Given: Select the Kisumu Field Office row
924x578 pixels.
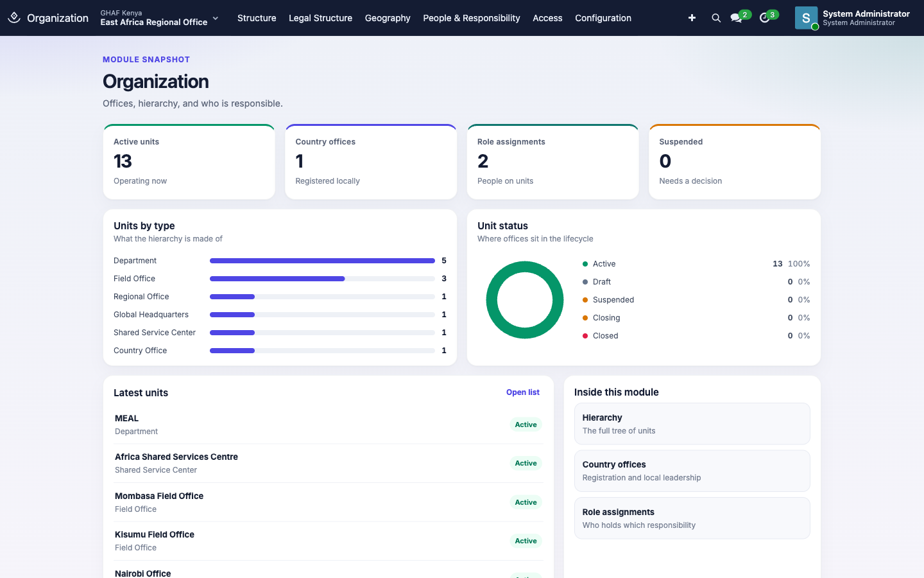Looking at the screenshot, I should [x=328, y=541].
